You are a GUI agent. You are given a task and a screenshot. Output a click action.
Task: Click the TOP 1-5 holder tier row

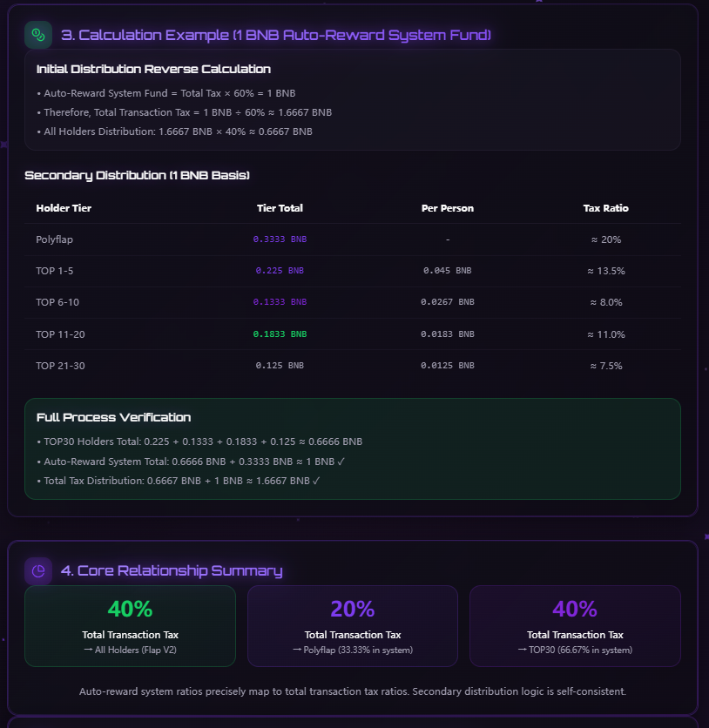coord(353,271)
